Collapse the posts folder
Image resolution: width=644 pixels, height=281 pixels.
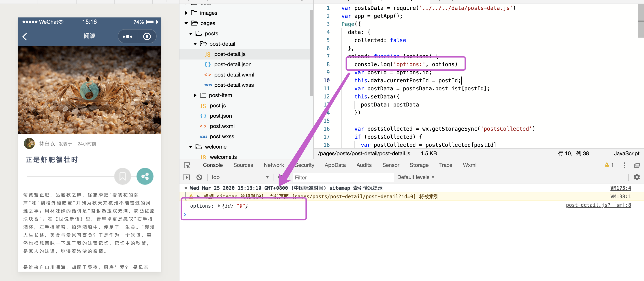click(191, 34)
